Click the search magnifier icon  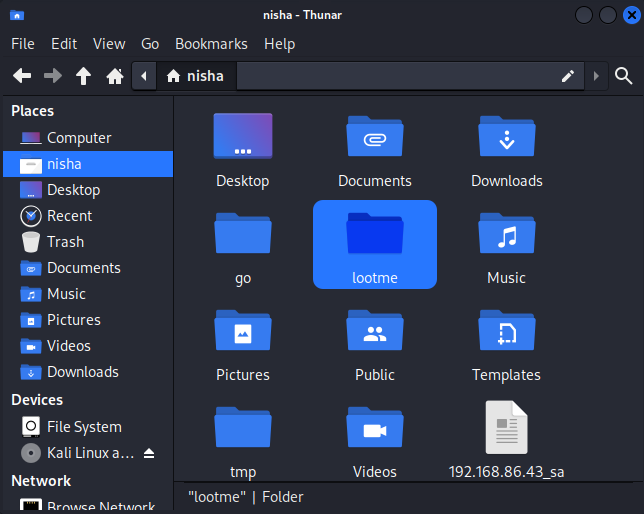click(623, 76)
